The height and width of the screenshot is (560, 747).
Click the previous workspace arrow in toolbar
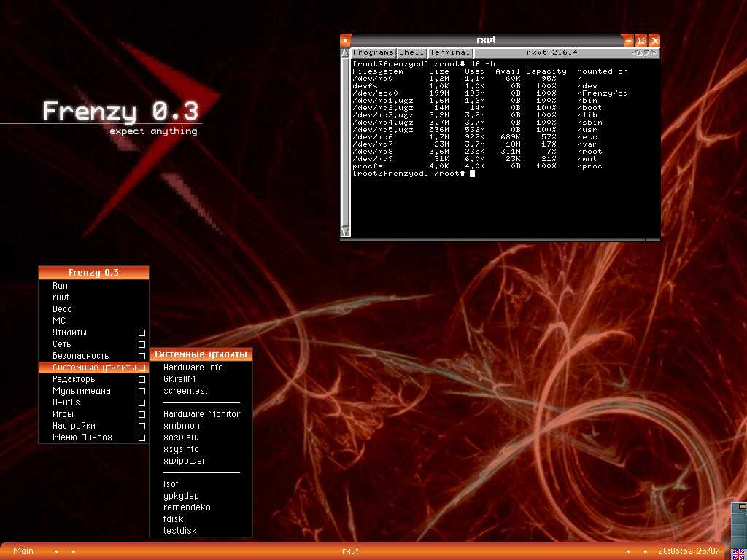(57, 551)
